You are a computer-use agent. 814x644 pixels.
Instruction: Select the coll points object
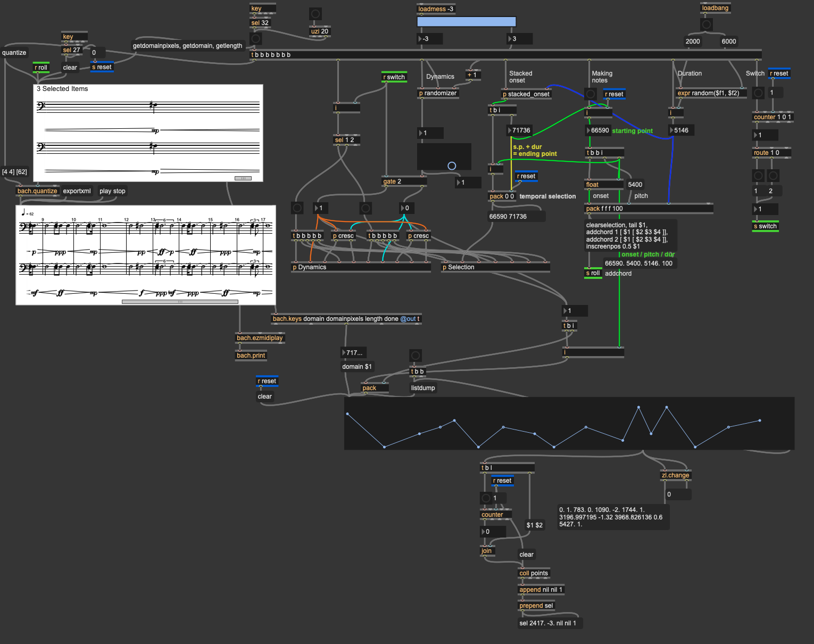click(534, 573)
